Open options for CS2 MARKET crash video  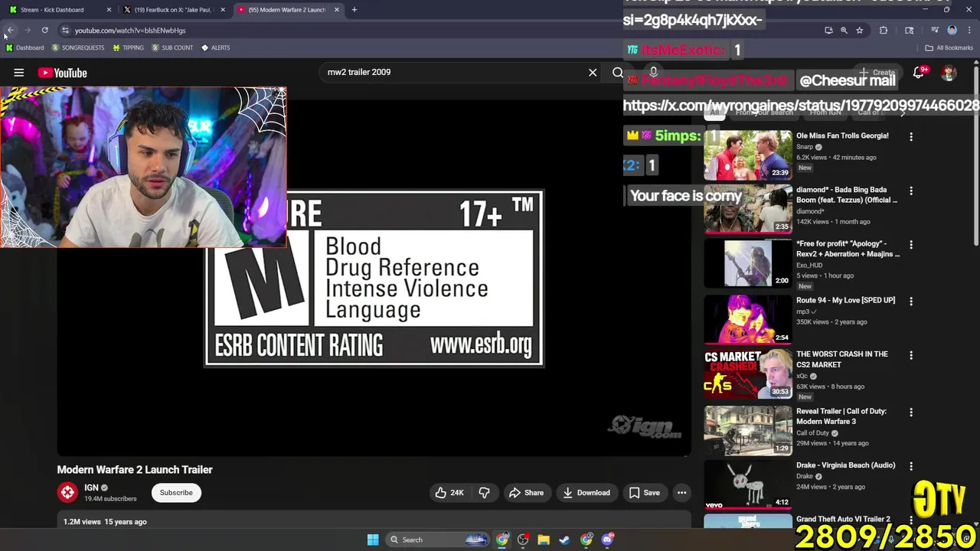pos(911,355)
